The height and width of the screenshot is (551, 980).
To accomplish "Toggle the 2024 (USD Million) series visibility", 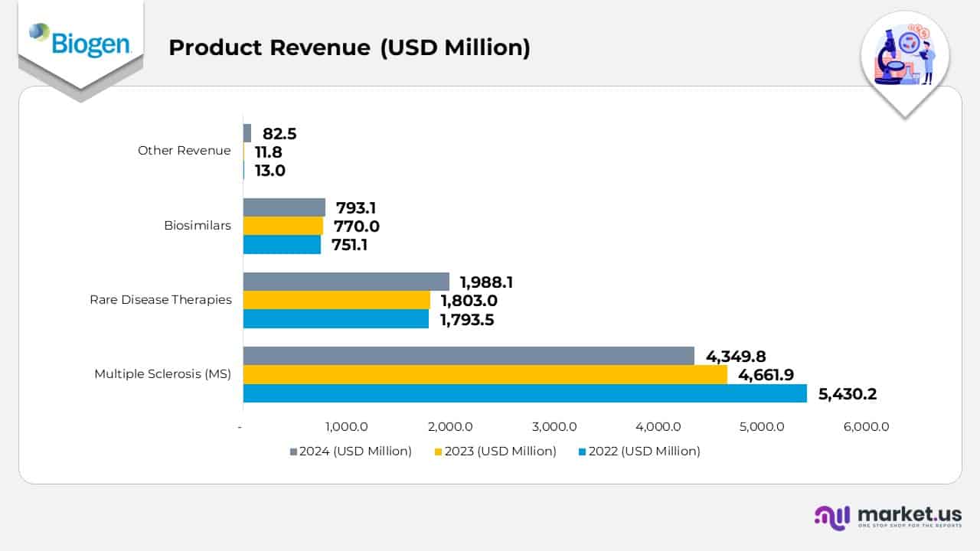I will 352,452.
